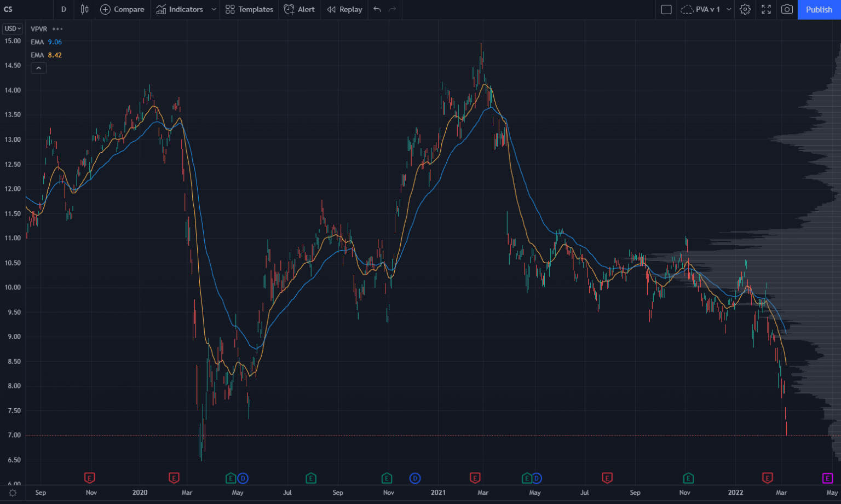Collapse the indicator legend with the chevron

[x=38, y=68]
